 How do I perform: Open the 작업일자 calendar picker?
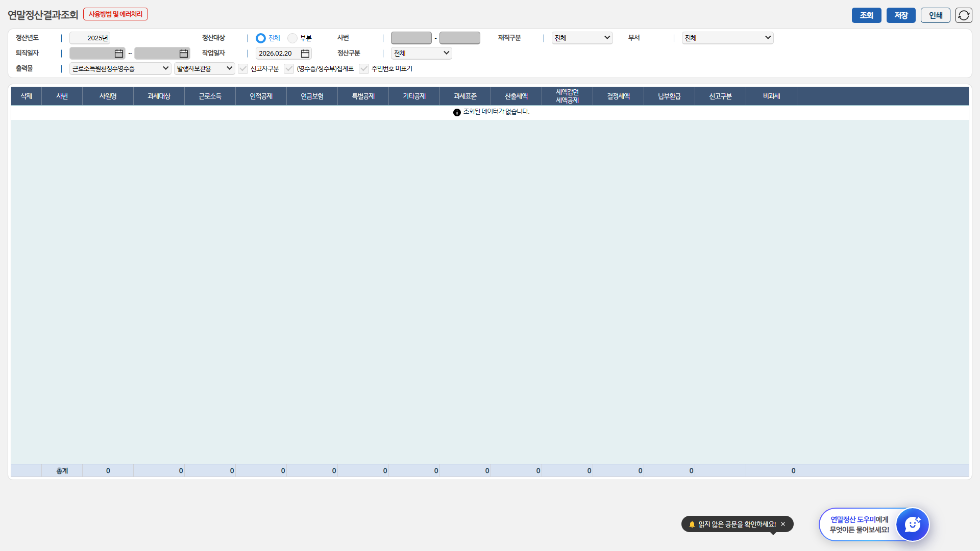(x=305, y=54)
